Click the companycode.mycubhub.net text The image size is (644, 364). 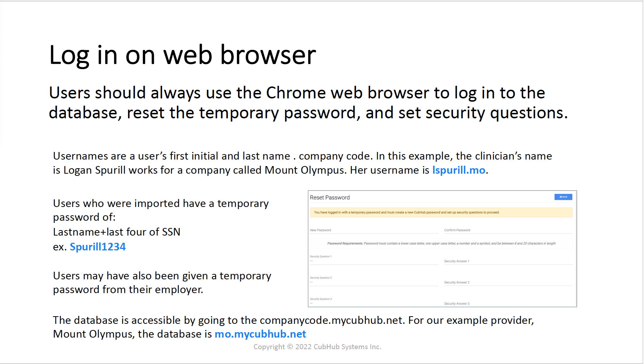point(331,320)
